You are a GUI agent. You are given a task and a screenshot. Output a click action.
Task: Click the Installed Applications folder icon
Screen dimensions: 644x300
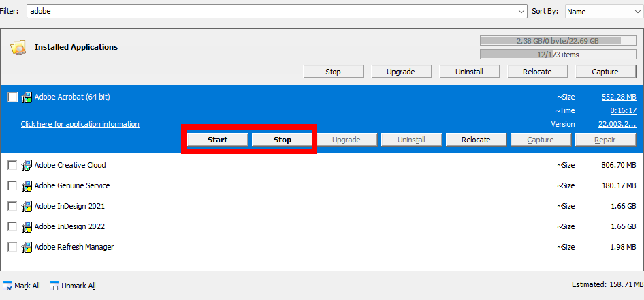(18, 48)
